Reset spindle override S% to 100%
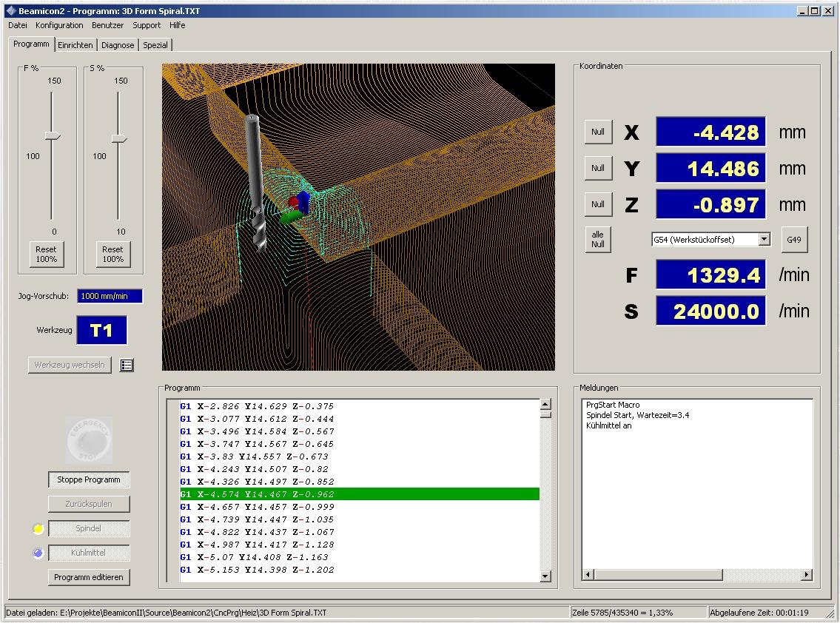The width and height of the screenshot is (840, 623). (x=112, y=255)
